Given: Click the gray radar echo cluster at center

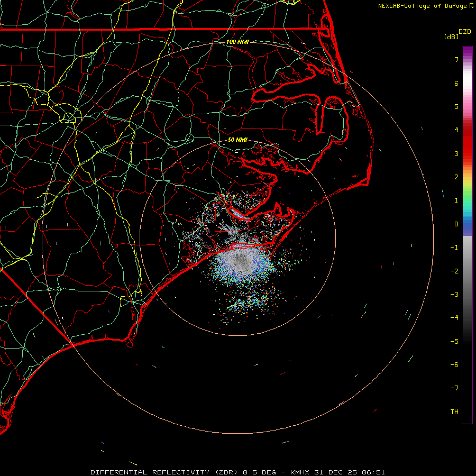Looking at the screenshot, I should coord(242,260).
